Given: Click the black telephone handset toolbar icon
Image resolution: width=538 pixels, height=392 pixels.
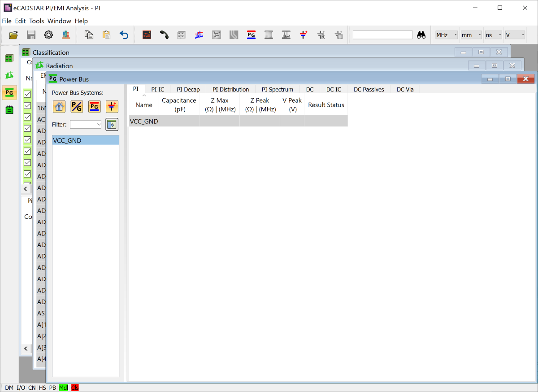Looking at the screenshot, I should click(x=164, y=35).
